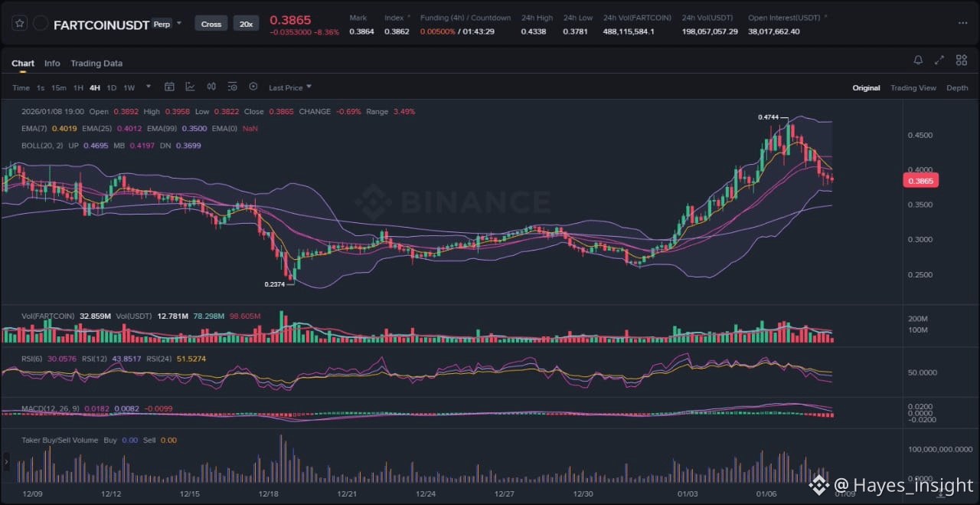Switch to Depth chart view
The height and width of the screenshot is (505, 980).
tap(957, 88)
